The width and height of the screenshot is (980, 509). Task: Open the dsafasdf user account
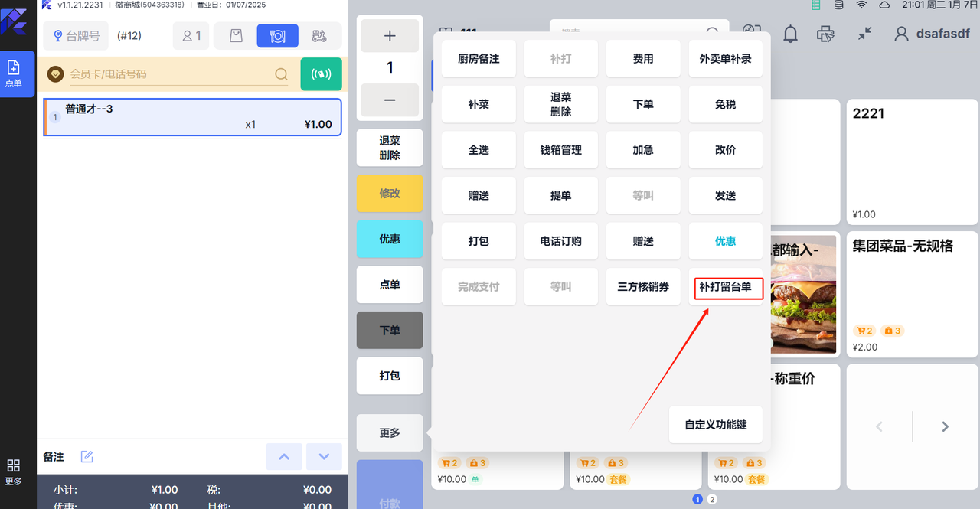tap(932, 34)
